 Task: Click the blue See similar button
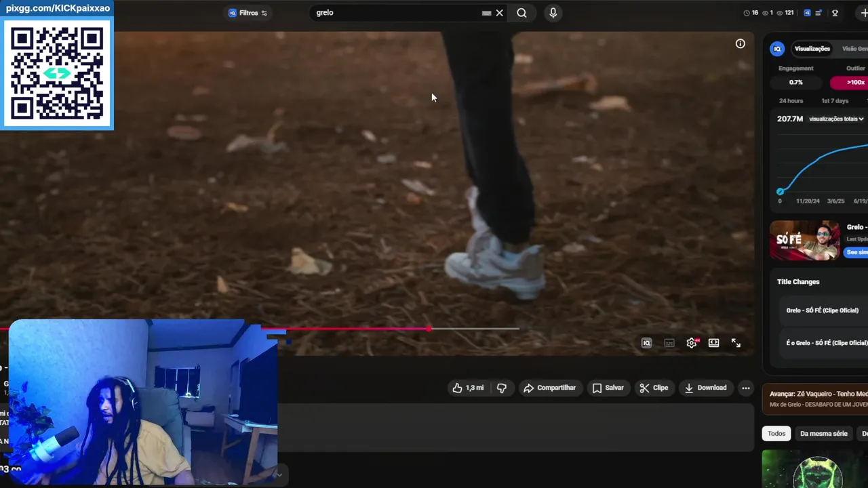[856, 252]
